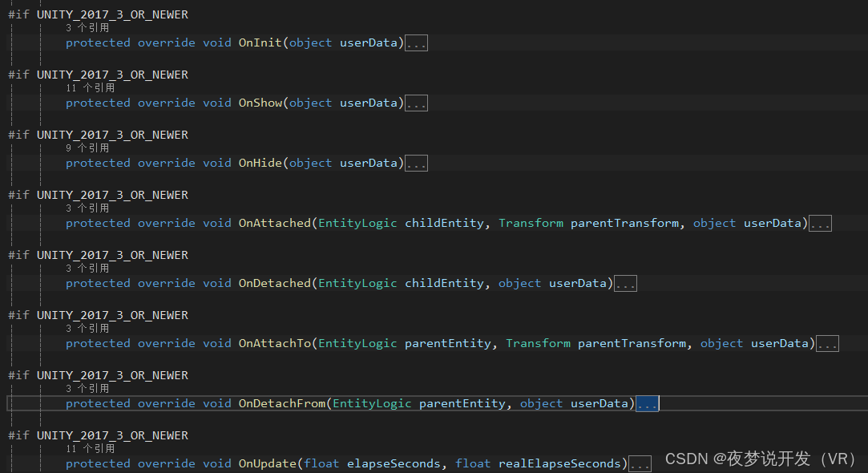Click the OnDetached method name
Image resolution: width=868 pixels, height=473 pixels.
click(275, 283)
